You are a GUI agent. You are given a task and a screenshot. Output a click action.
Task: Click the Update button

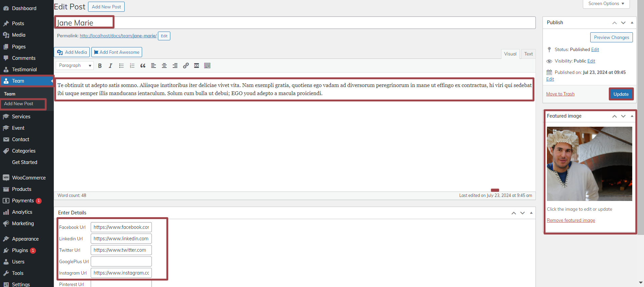point(621,94)
